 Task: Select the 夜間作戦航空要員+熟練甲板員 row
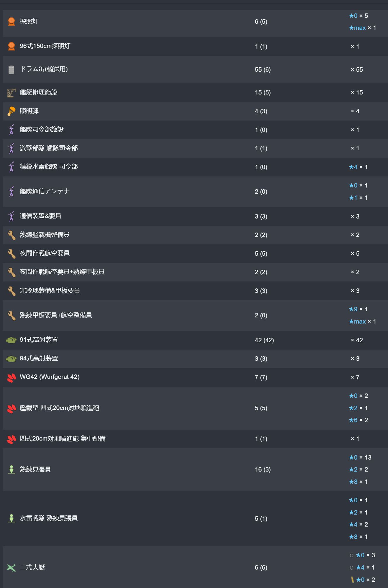195,272
